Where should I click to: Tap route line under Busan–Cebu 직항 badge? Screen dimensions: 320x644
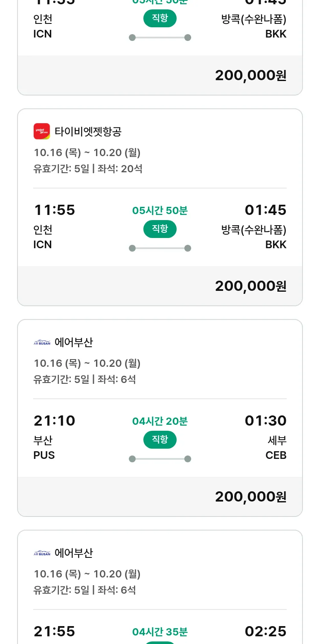(x=160, y=459)
